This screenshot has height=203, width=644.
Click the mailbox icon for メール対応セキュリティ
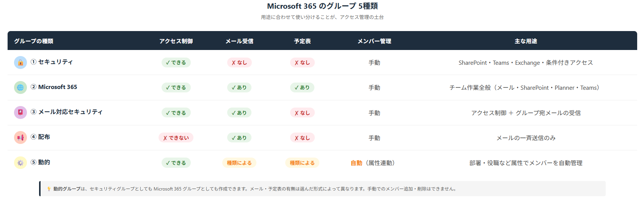click(20, 112)
